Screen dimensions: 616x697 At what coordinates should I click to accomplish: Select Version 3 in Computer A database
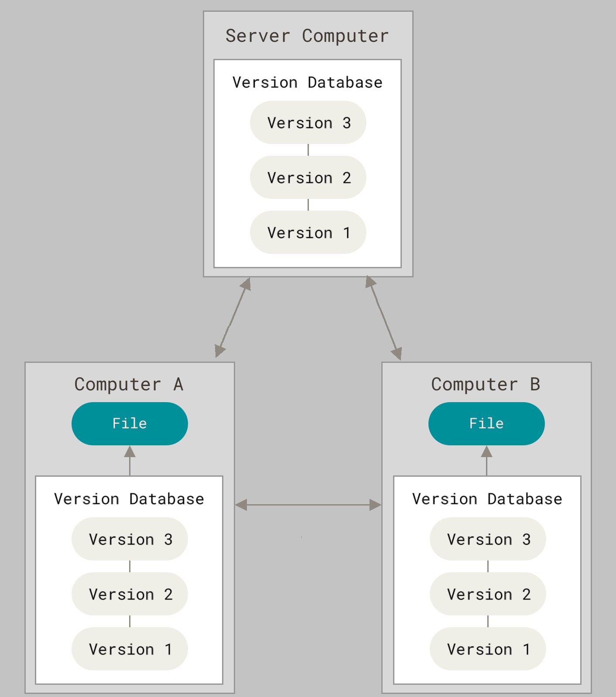130,539
